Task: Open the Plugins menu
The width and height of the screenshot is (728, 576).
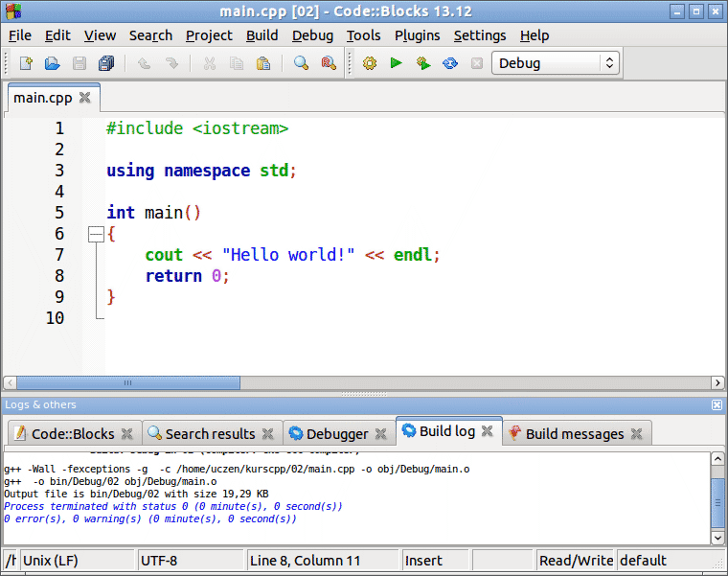Action: pos(417,35)
